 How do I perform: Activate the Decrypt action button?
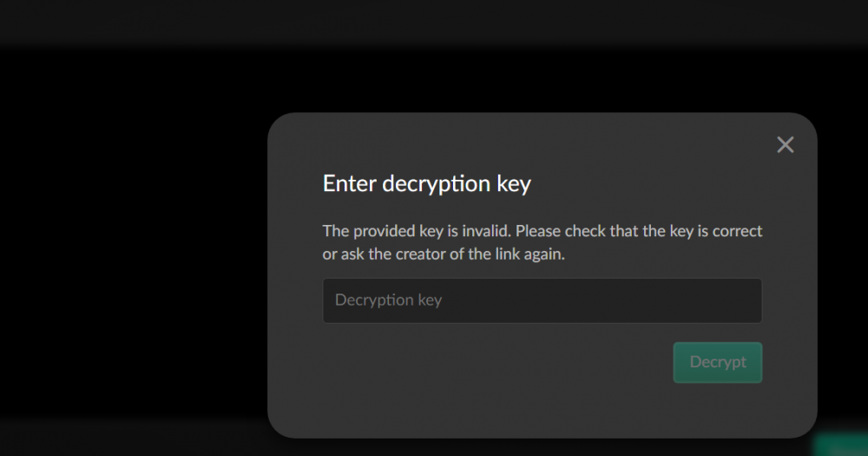[717, 362]
